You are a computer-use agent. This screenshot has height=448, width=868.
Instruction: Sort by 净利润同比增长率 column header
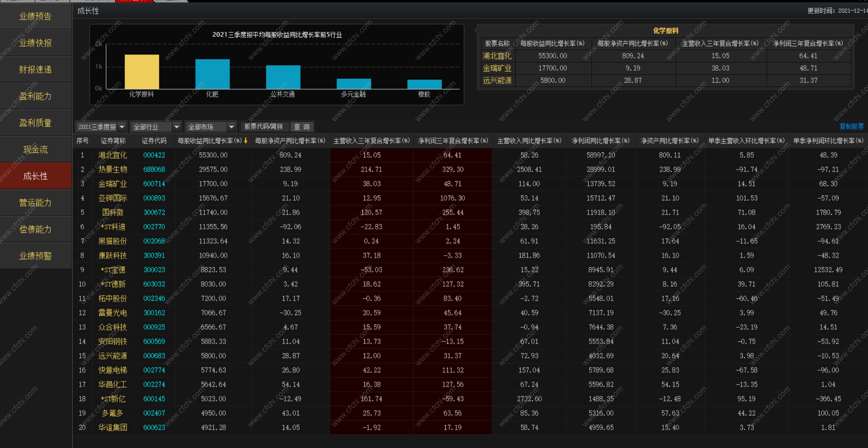600,141
